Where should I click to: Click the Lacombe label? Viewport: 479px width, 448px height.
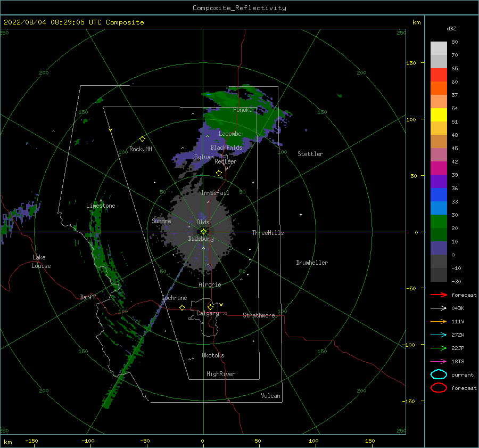(x=230, y=134)
